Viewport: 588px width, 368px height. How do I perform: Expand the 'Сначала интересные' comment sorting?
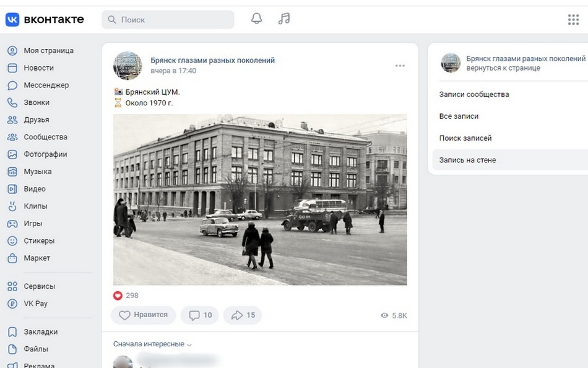(152, 344)
